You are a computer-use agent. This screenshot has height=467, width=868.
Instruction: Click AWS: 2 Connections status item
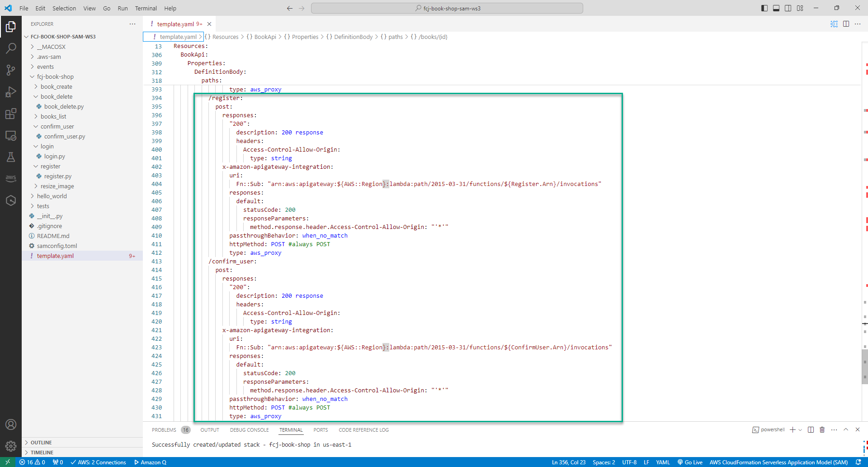point(98,462)
